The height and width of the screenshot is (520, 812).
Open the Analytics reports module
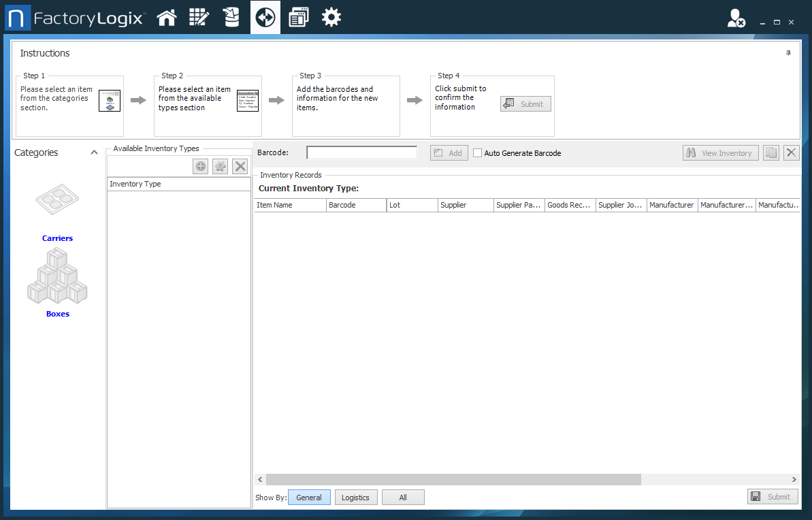298,17
